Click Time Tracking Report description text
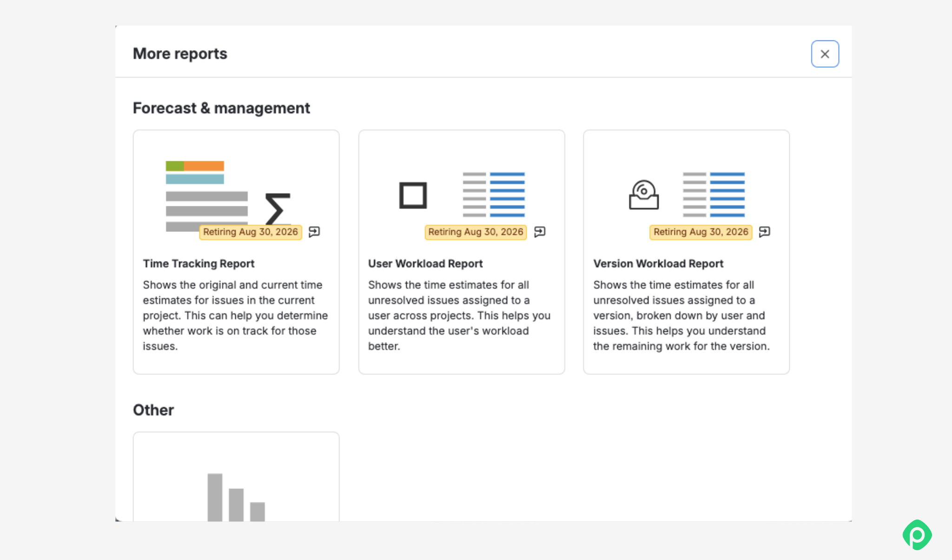The image size is (952, 560). (235, 316)
